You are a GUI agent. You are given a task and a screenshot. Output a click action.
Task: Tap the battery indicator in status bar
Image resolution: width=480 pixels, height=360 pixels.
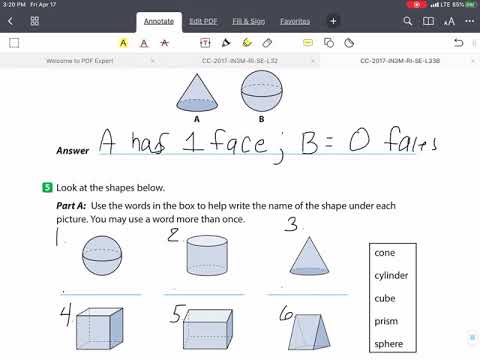point(471,5)
